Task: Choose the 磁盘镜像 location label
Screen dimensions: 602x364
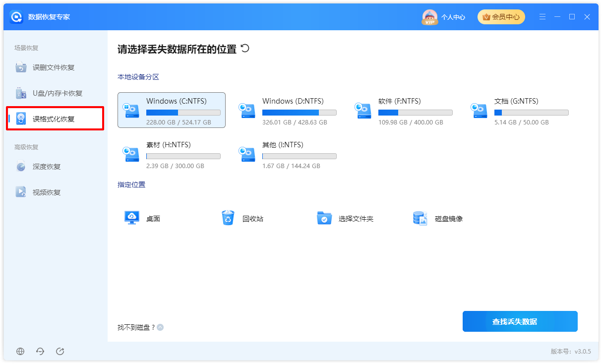Action: pos(449,219)
